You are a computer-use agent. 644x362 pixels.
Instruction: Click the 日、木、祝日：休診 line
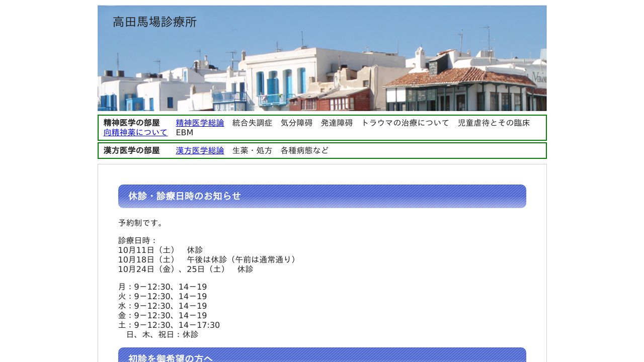[x=163, y=334]
